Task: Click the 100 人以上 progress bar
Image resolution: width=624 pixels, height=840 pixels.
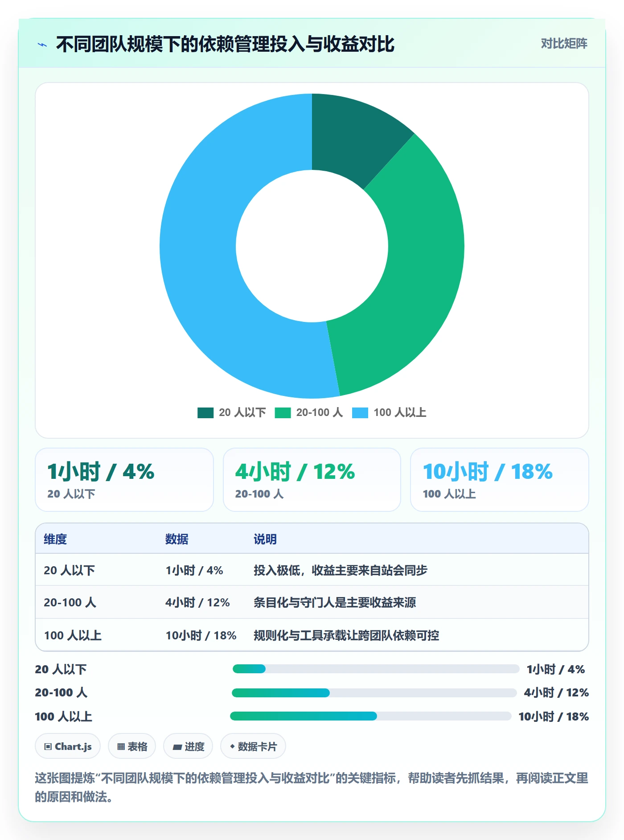Action: coord(370,716)
